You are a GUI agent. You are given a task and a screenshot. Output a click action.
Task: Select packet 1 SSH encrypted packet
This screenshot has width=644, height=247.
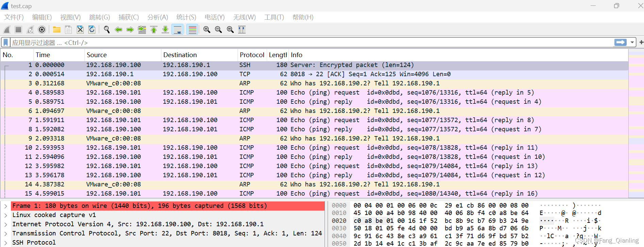(314, 65)
